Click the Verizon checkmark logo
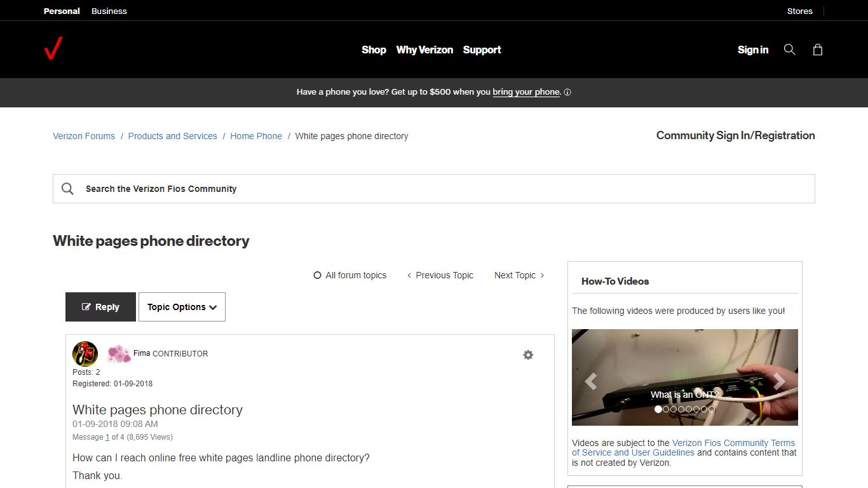The width and height of the screenshot is (868, 488). [x=53, y=48]
